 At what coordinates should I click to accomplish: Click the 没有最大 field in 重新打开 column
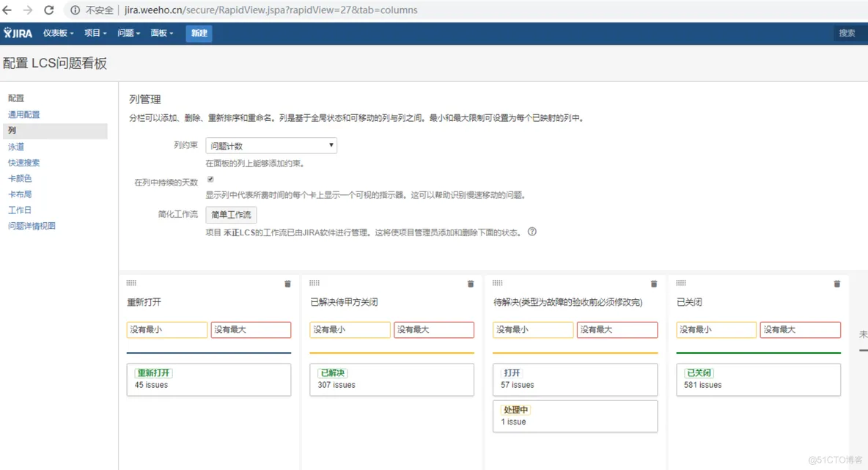point(251,330)
